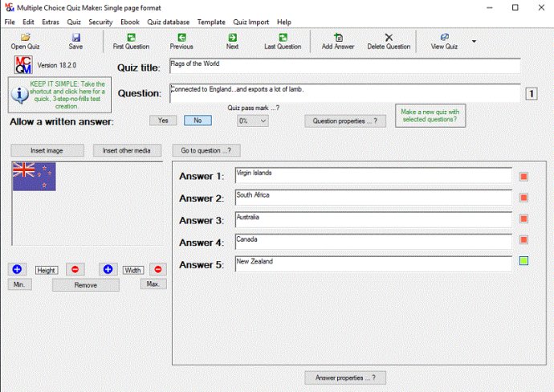Screen dimensions: 554x392
Task: Open the Quiz Import menu
Action: point(251,22)
